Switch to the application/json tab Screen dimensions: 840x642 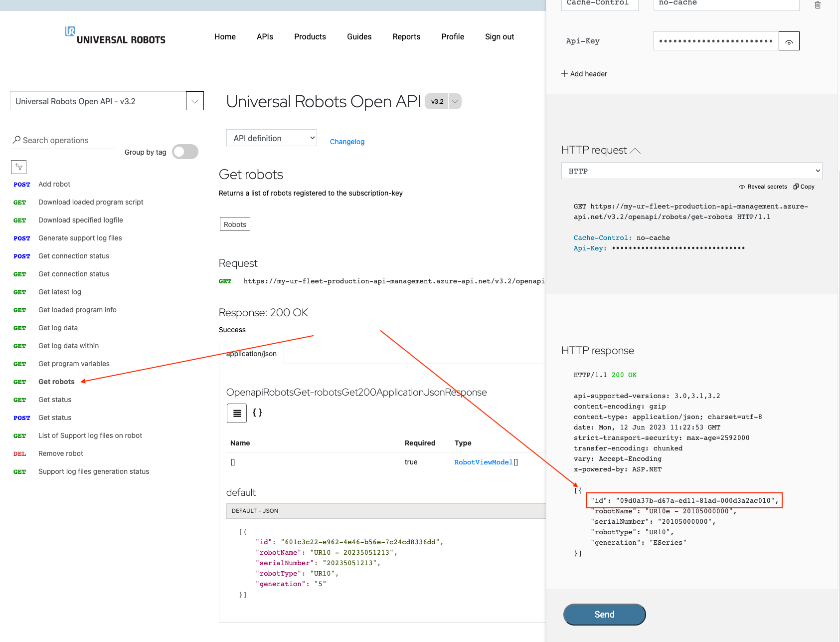pyautogui.click(x=251, y=353)
